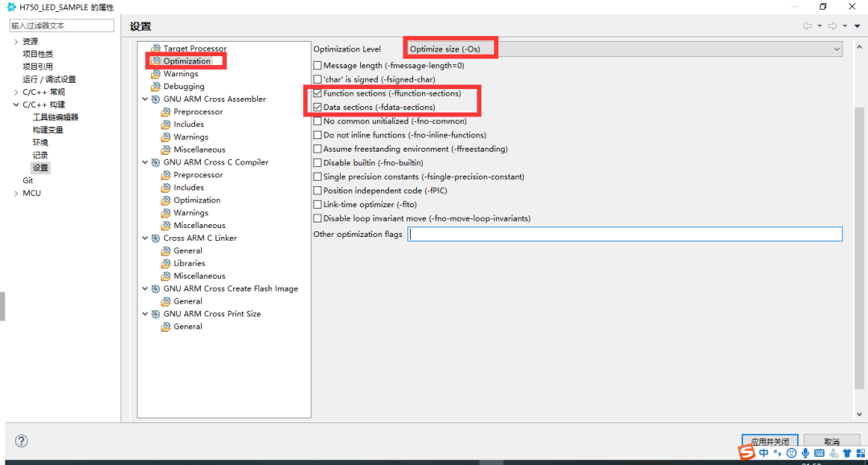Open Optimization under GNU ARM Cross C Compiler
The image size is (868, 465).
[x=197, y=200]
